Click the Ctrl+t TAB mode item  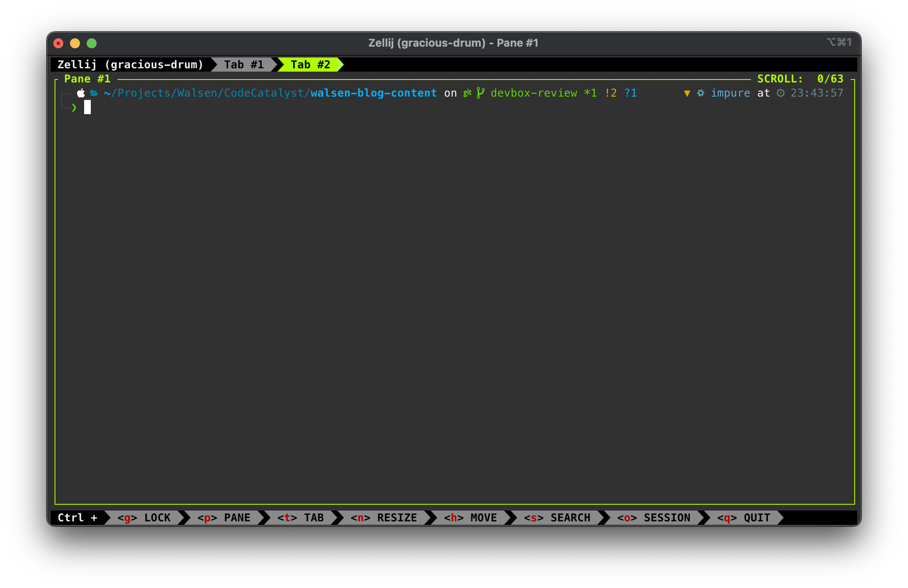(301, 518)
